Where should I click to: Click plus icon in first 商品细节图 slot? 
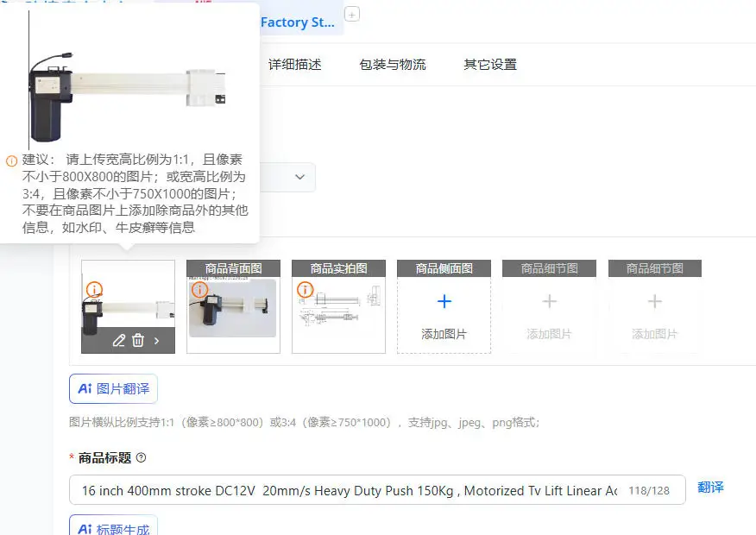click(549, 302)
